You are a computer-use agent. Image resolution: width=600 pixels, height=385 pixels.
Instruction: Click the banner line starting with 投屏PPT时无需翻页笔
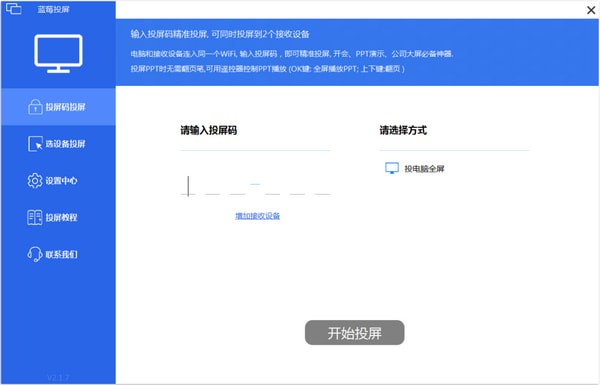coord(267,69)
